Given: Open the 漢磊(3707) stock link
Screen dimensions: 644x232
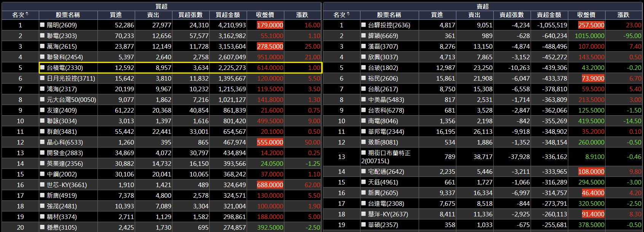Looking at the screenshot, I should 383,46.
